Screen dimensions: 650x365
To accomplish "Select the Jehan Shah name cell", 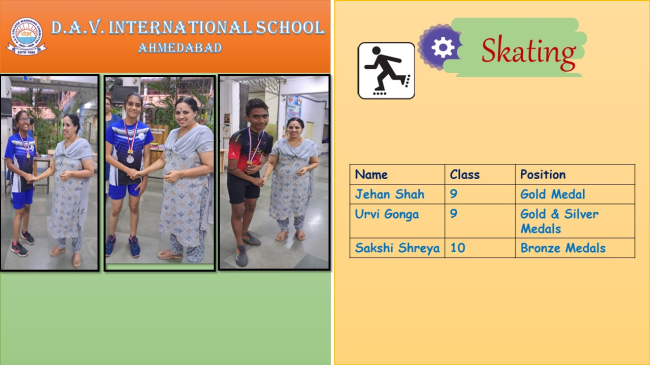I will click(397, 194).
